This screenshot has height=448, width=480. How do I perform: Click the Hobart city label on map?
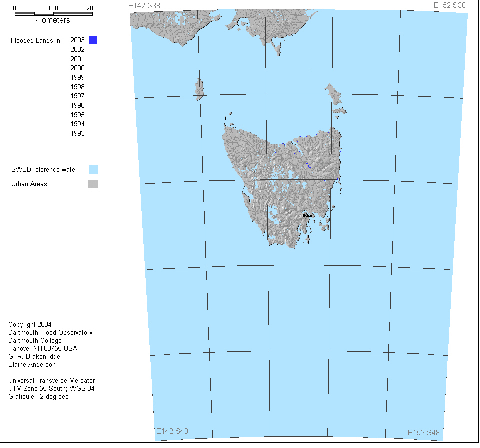pyautogui.click(x=308, y=215)
